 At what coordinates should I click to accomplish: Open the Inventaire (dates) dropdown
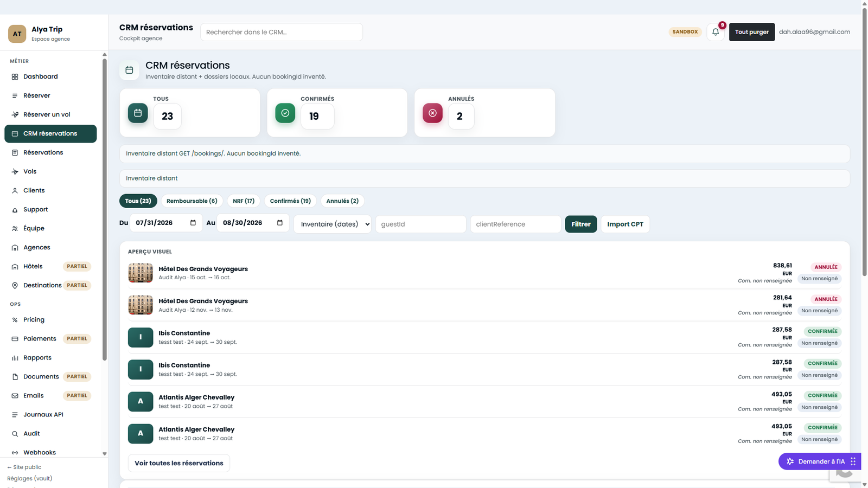coord(333,224)
